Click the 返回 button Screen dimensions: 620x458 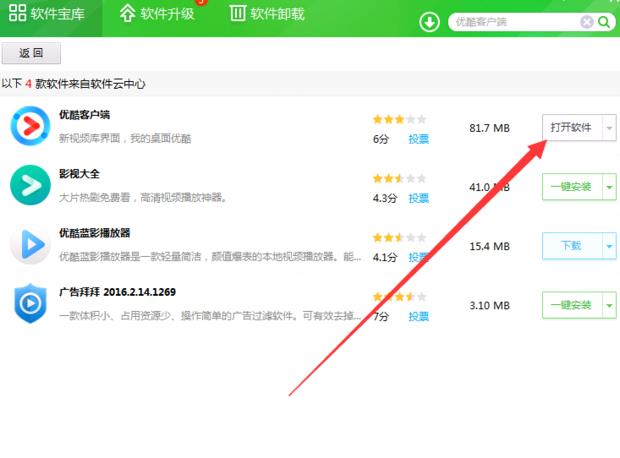click(31, 53)
